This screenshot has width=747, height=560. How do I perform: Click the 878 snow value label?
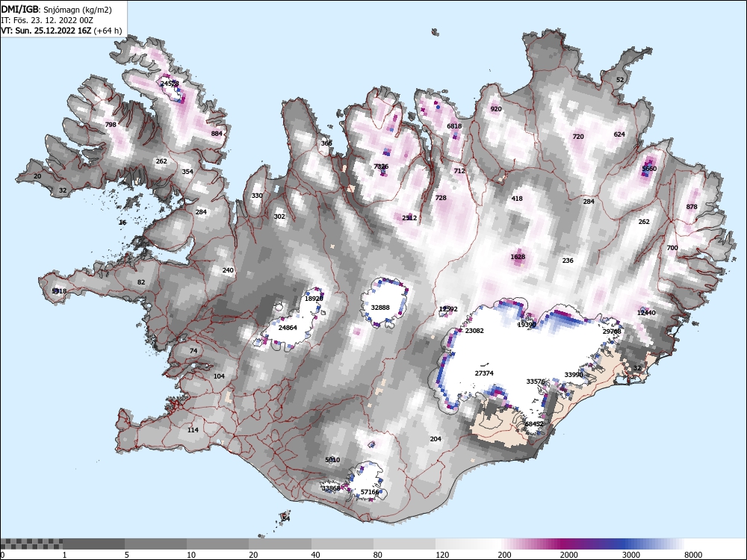click(692, 207)
